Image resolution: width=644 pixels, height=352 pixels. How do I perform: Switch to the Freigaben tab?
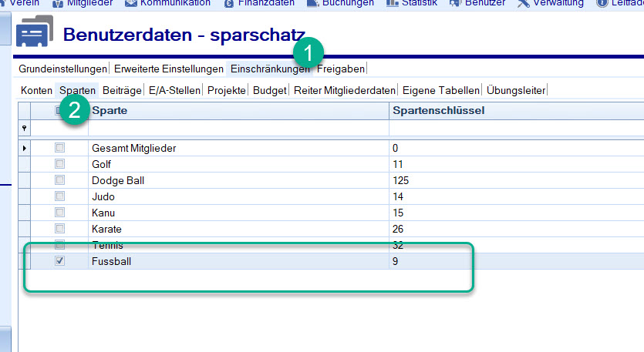[x=340, y=69]
